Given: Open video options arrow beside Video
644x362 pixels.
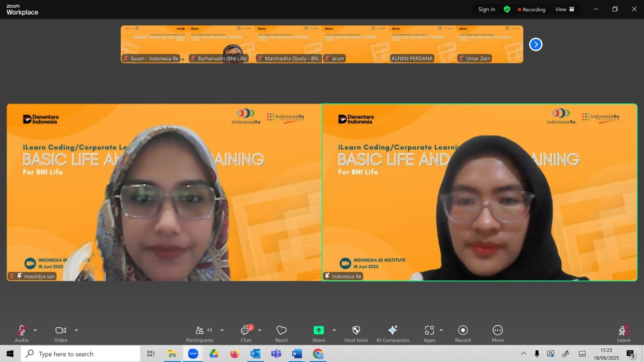Looking at the screenshot, I should click(76, 330).
